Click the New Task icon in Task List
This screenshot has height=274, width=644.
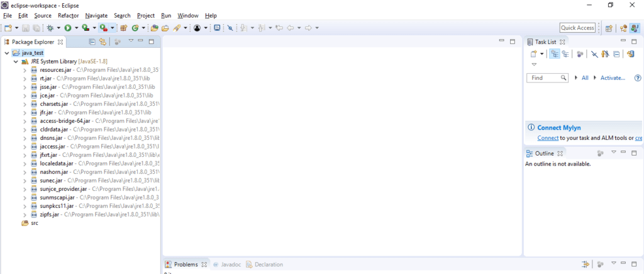[x=533, y=54]
